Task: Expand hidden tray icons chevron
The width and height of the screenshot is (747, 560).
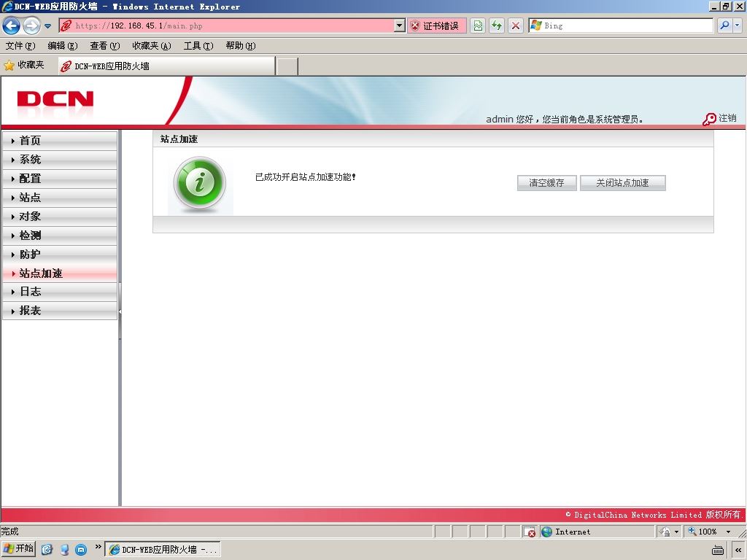Action: click(738, 550)
